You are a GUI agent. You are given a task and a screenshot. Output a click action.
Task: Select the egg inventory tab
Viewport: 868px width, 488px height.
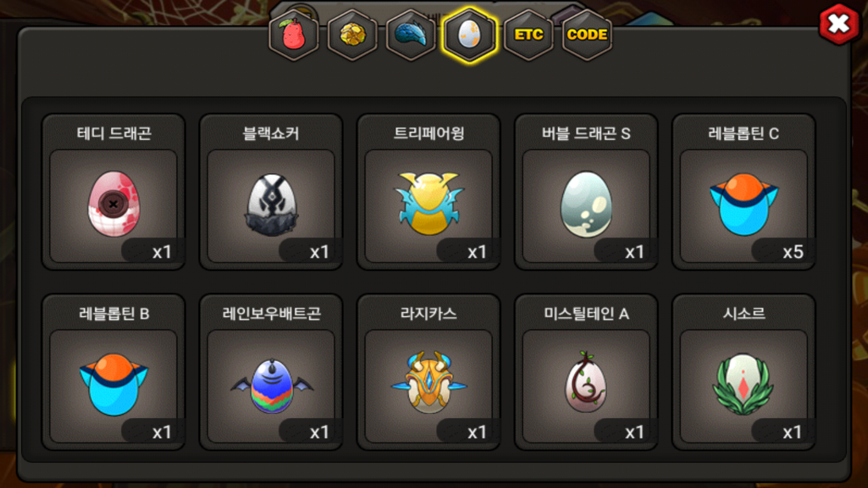coord(470,35)
